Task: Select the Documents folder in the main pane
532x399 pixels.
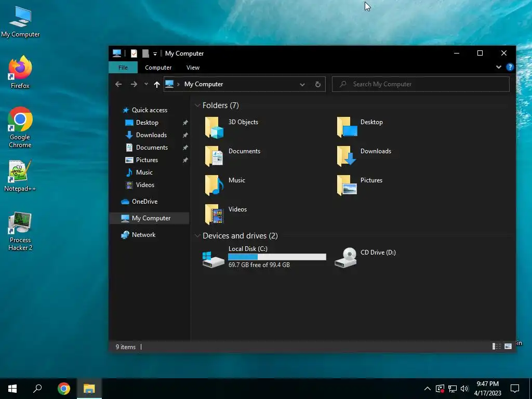Action: point(233,156)
